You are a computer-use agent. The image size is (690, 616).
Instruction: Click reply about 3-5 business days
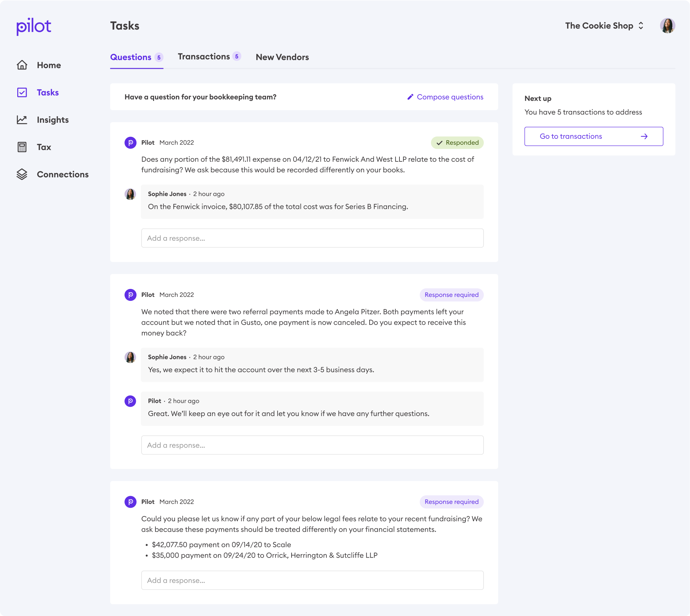[261, 370]
